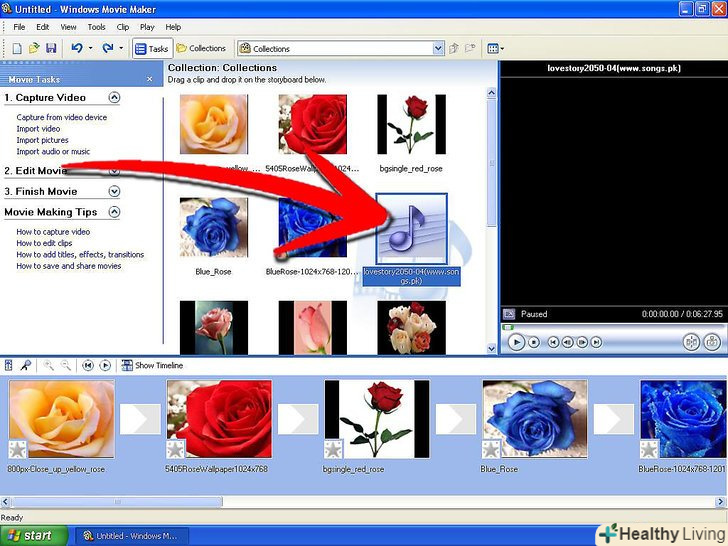Open the undo history dropdown arrow
This screenshot has width=728, height=546.
click(x=91, y=48)
